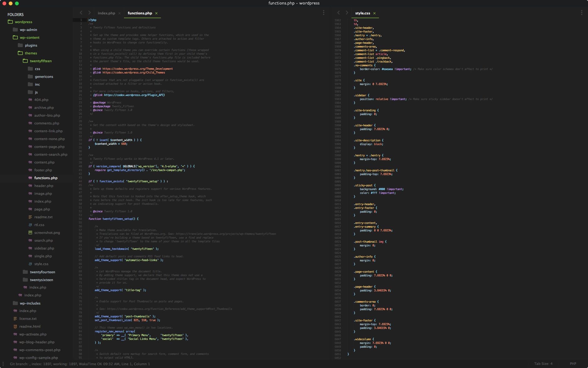Expand the css folder in twentyfifteen
The height and width of the screenshot is (368, 588).
[x=30, y=69]
